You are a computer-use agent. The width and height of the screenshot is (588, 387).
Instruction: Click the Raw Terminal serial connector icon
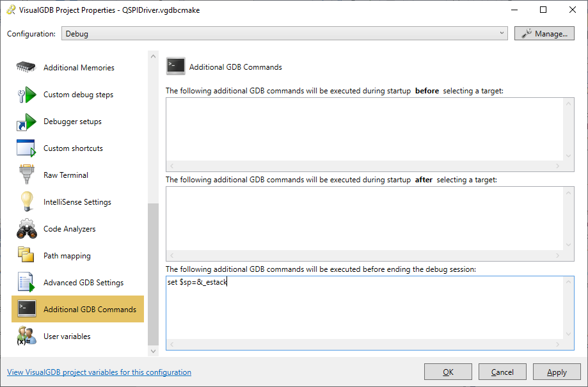click(26, 175)
